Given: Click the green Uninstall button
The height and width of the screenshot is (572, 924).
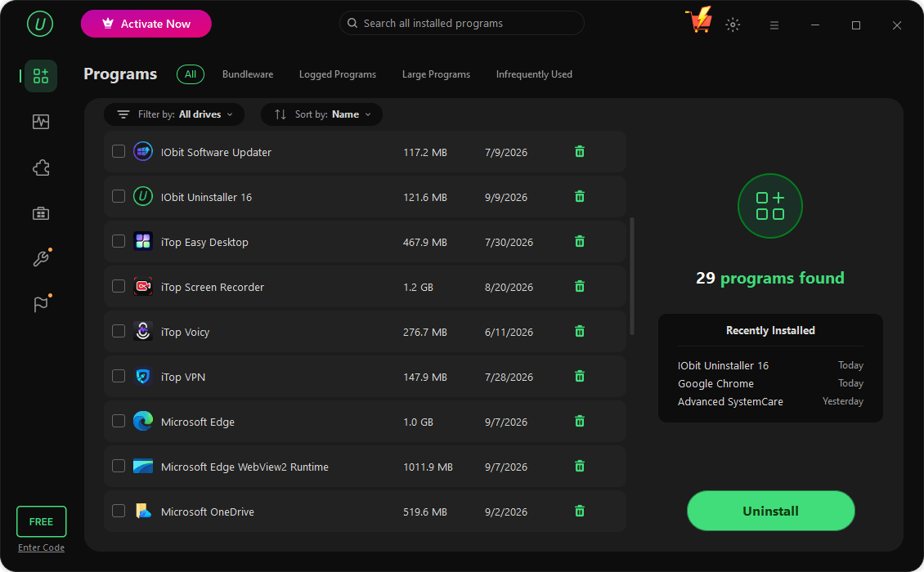Looking at the screenshot, I should [771, 511].
